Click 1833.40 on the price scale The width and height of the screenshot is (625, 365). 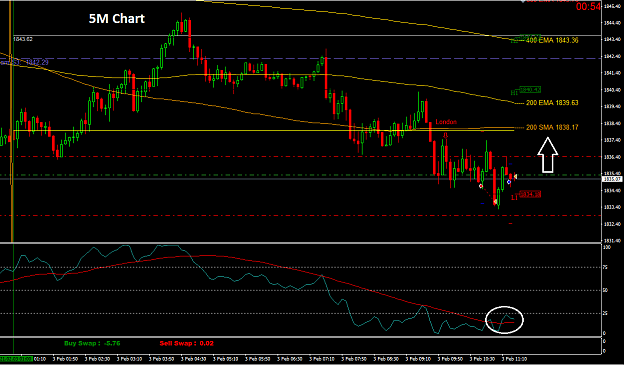[612, 207]
